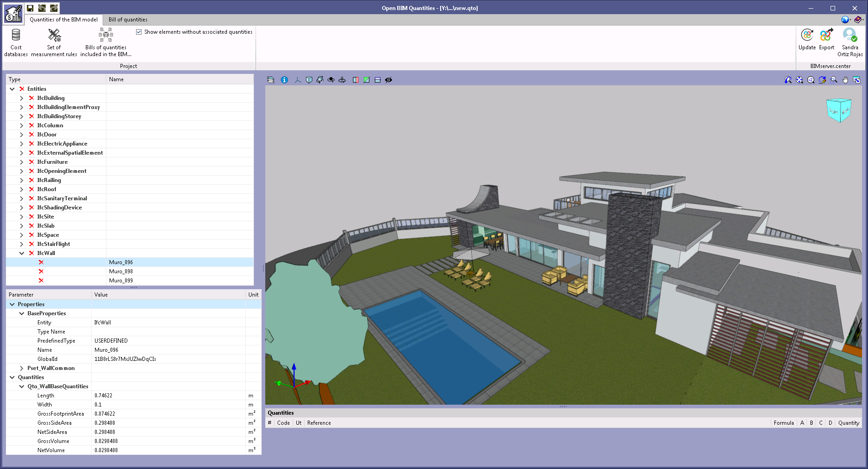Switch to Bill of quantities tab

pos(128,20)
